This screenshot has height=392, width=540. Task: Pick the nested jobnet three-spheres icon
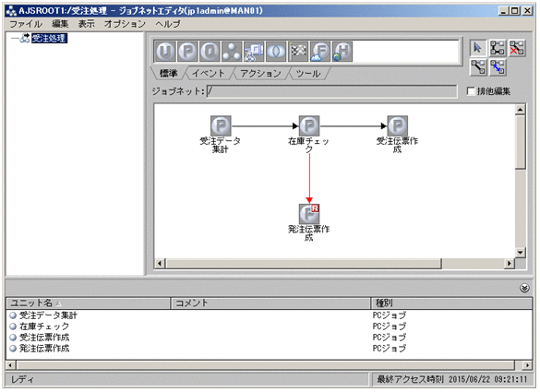232,52
